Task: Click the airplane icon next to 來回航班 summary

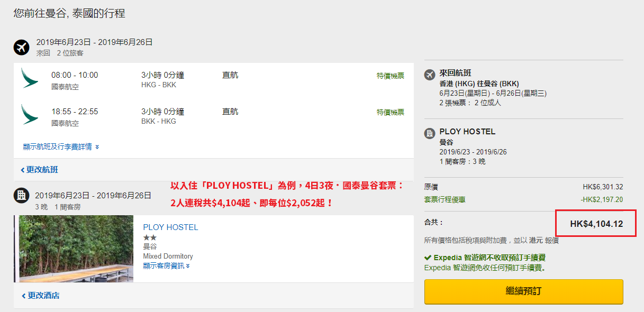Action: tap(430, 75)
